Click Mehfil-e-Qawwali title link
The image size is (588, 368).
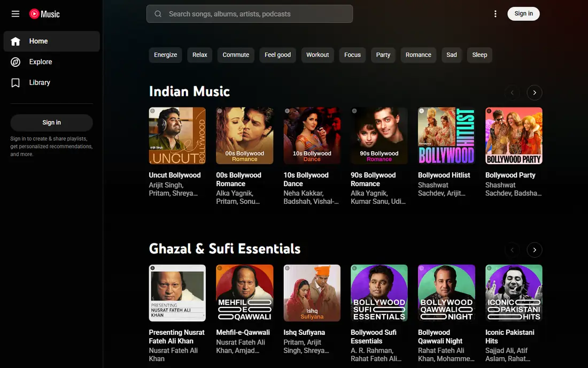[243, 332]
